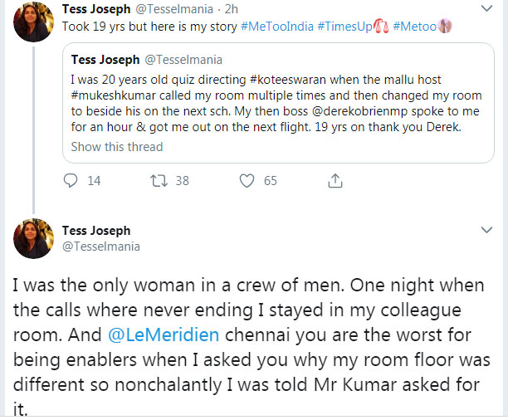Viewport: 508px width, 420px height.
Task: Click the lower tweet's profile avatar
Action: tap(34, 239)
